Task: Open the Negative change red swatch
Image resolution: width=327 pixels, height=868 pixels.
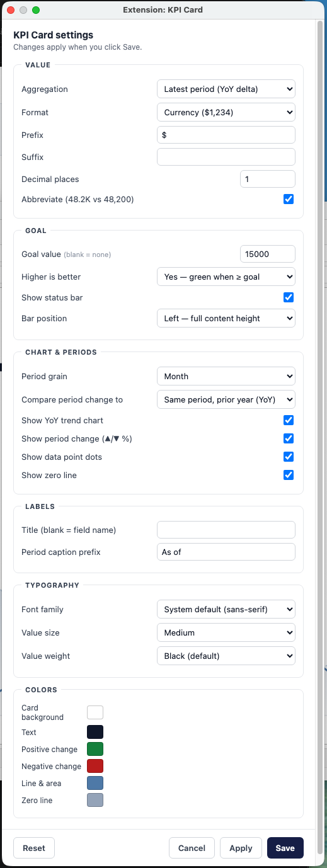Action: pos(95,766)
